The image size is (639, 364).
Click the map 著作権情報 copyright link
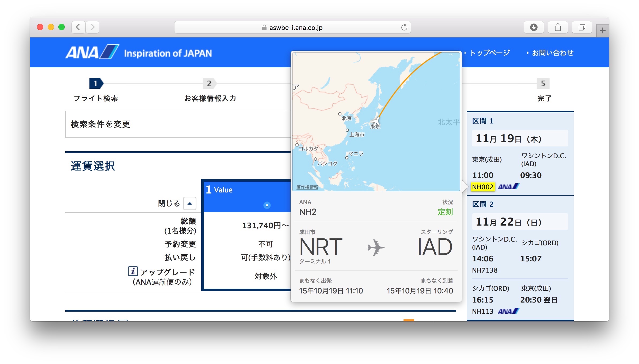(307, 187)
